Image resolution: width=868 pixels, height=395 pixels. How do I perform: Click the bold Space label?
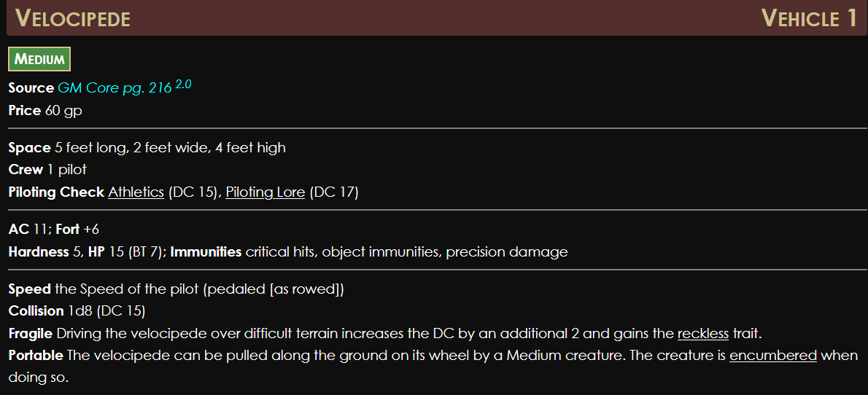pyautogui.click(x=29, y=148)
